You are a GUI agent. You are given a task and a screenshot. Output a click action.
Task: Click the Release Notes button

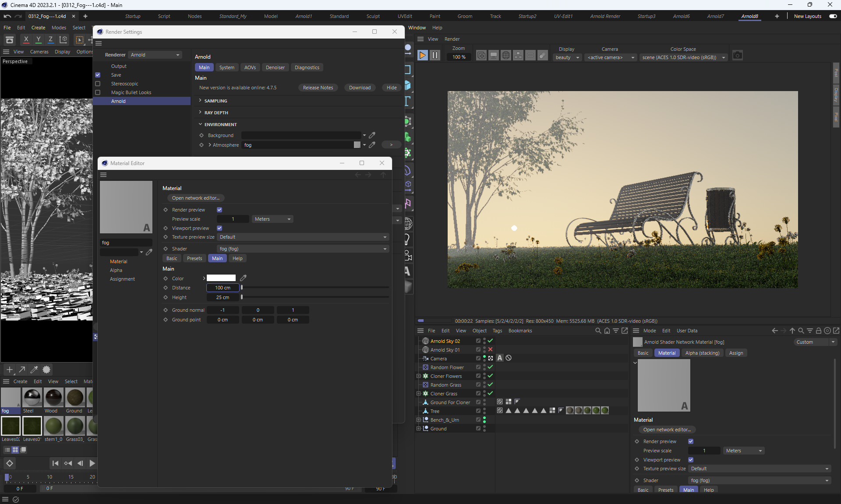coord(318,88)
